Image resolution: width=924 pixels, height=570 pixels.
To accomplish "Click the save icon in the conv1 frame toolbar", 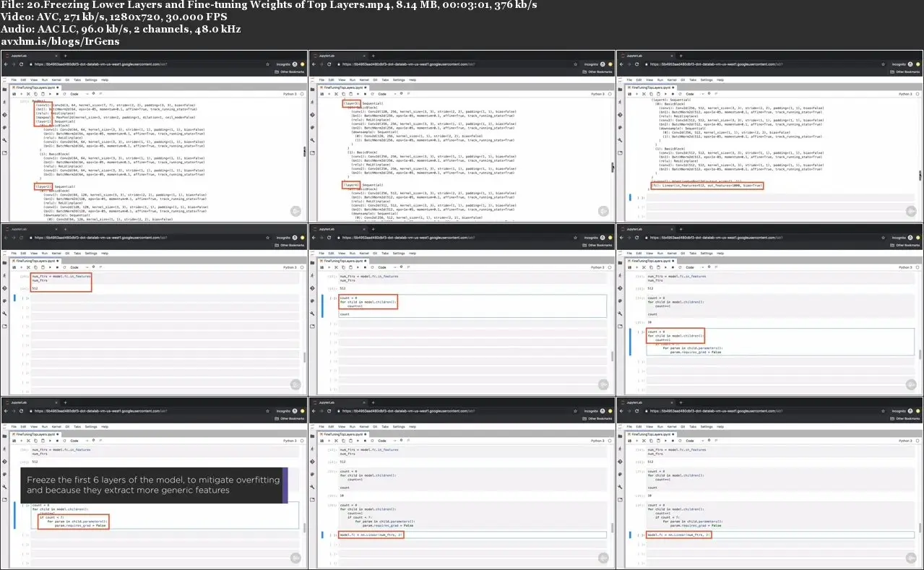I will pos(14,94).
